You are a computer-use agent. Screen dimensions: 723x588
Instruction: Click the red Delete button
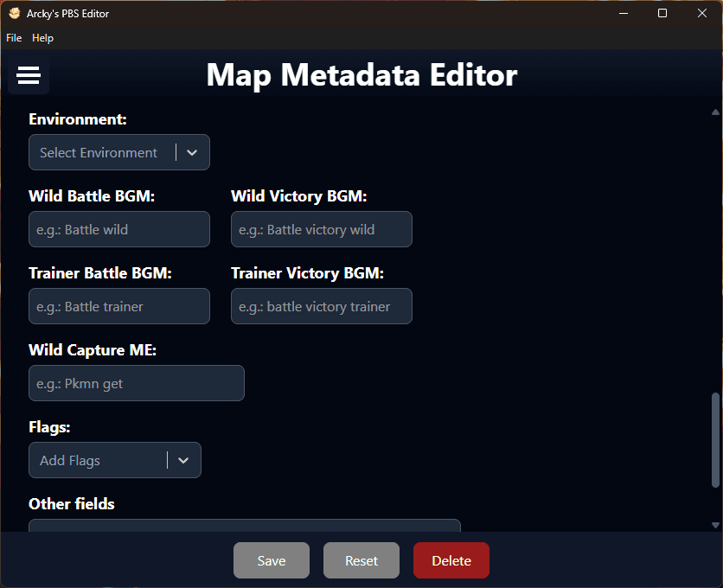(x=451, y=561)
